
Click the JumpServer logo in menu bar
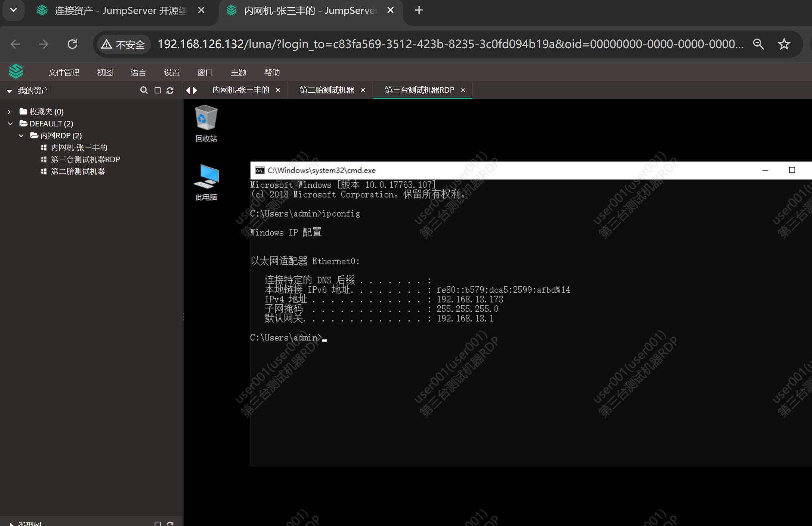click(16, 72)
